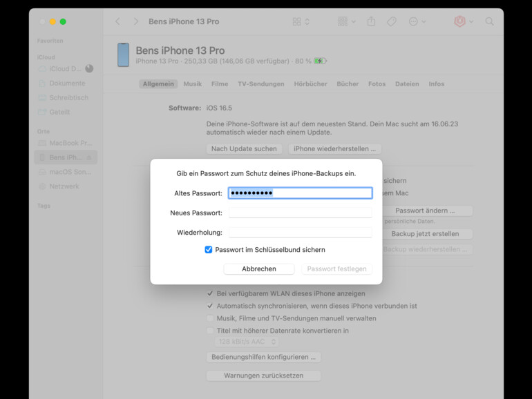Toggle Automatisch synchronisieren checkbox
532x399 pixels.
210,306
